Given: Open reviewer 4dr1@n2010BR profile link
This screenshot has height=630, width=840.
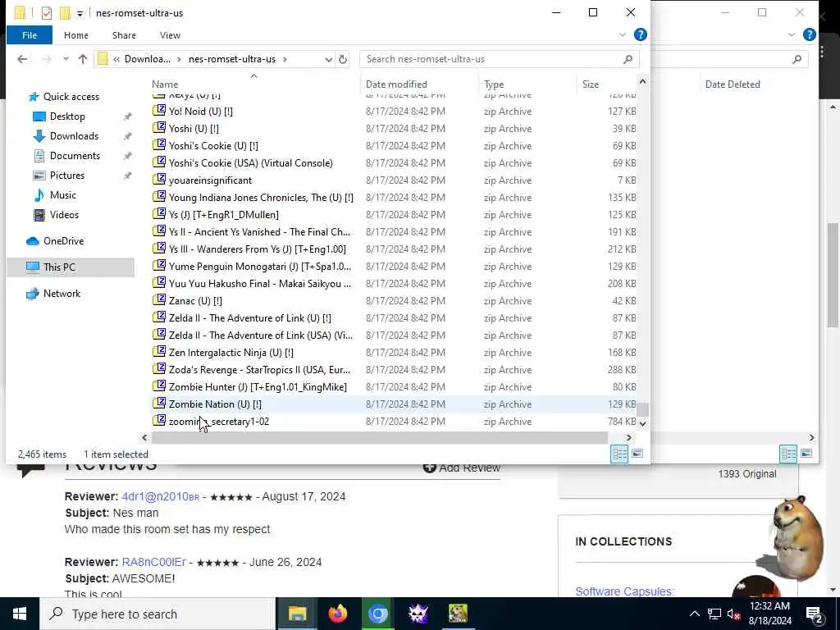Looking at the screenshot, I should tap(161, 496).
